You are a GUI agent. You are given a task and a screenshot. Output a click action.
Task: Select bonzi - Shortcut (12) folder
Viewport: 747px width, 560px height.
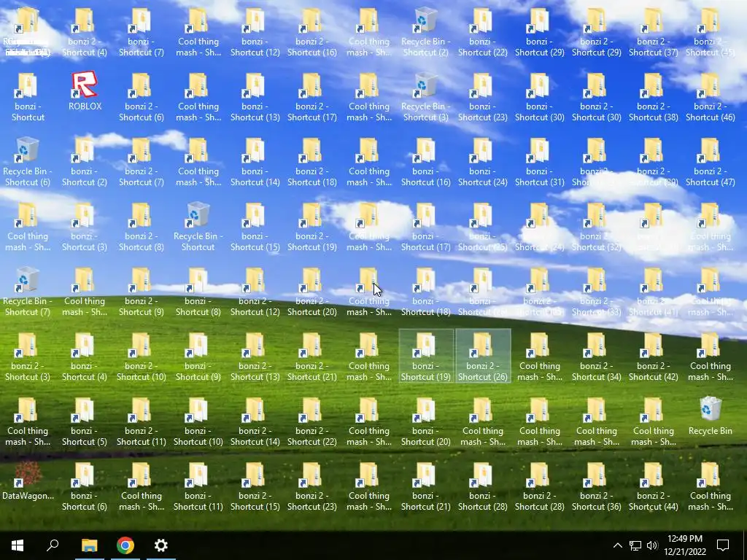click(255, 32)
